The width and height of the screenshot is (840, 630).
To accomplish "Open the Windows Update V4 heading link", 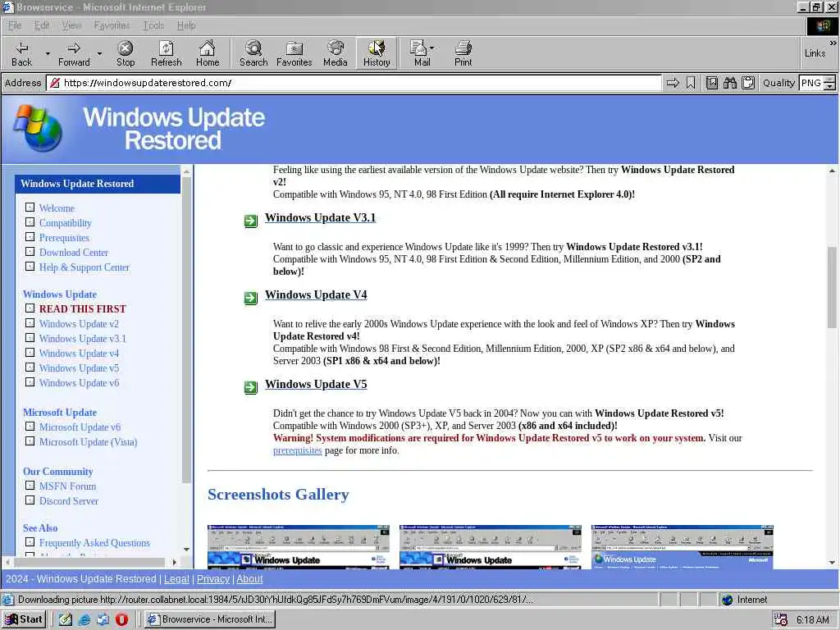I will 316,295.
